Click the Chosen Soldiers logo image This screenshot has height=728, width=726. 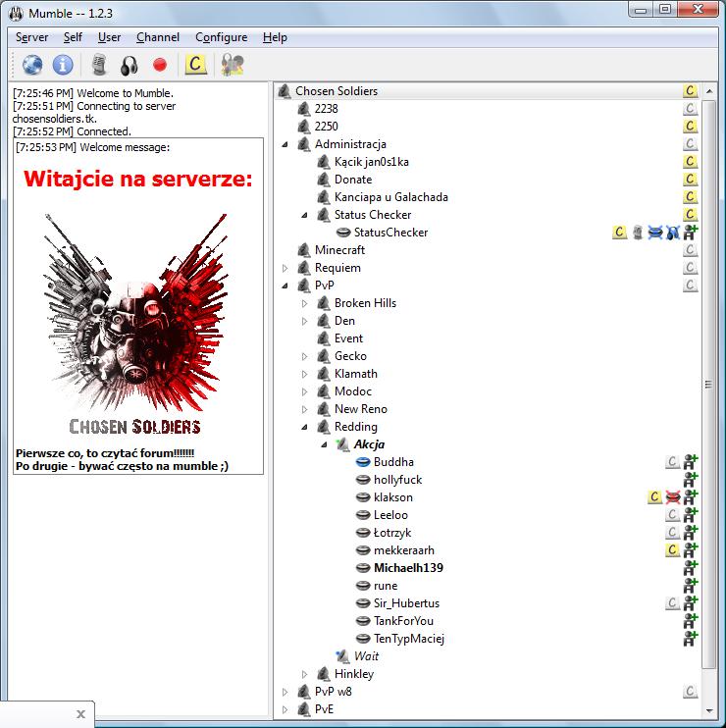tap(135, 323)
